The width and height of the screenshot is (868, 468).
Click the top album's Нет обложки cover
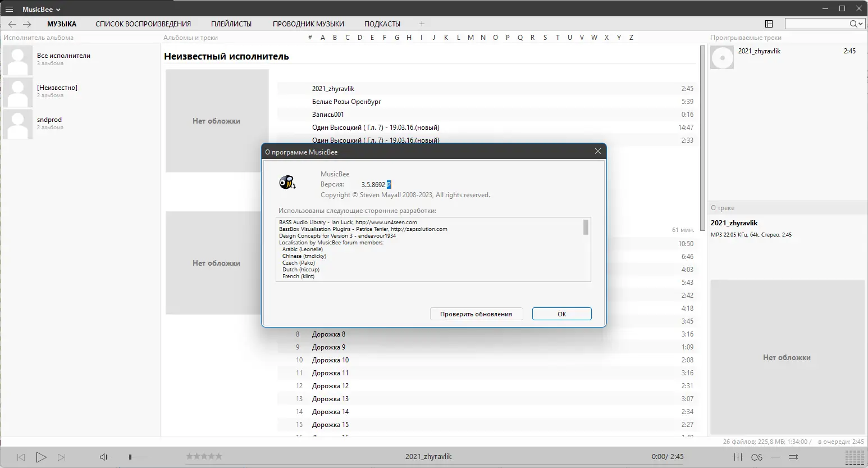point(217,121)
